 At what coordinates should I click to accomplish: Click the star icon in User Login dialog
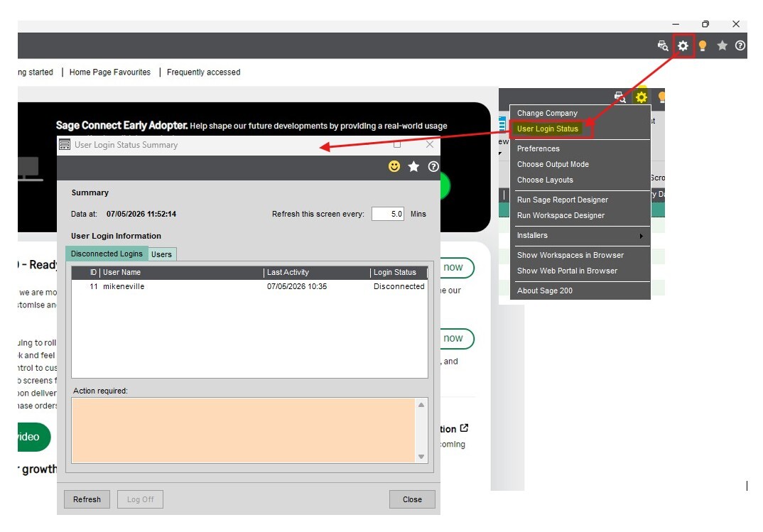pos(413,166)
